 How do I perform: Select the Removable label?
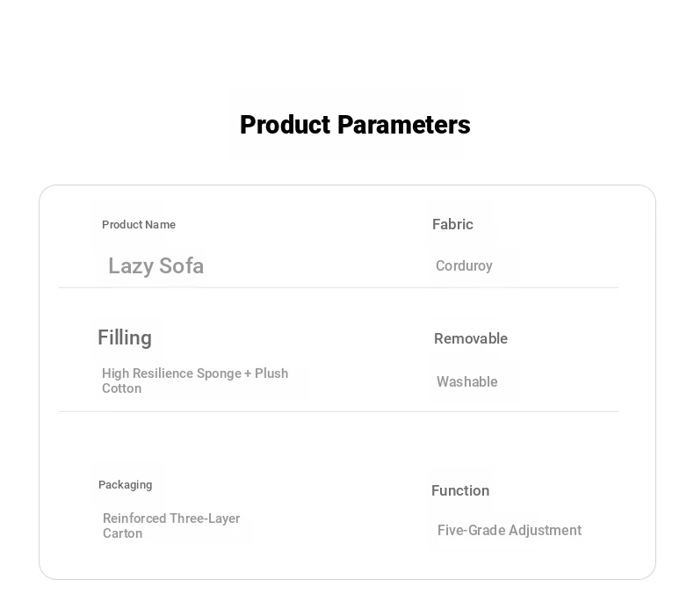pos(471,339)
